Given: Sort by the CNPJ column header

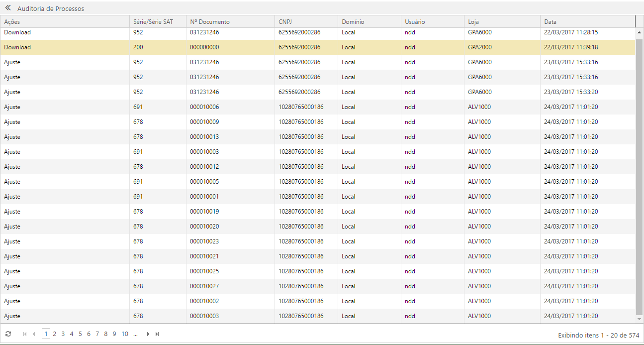Looking at the screenshot, I should (285, 22).
